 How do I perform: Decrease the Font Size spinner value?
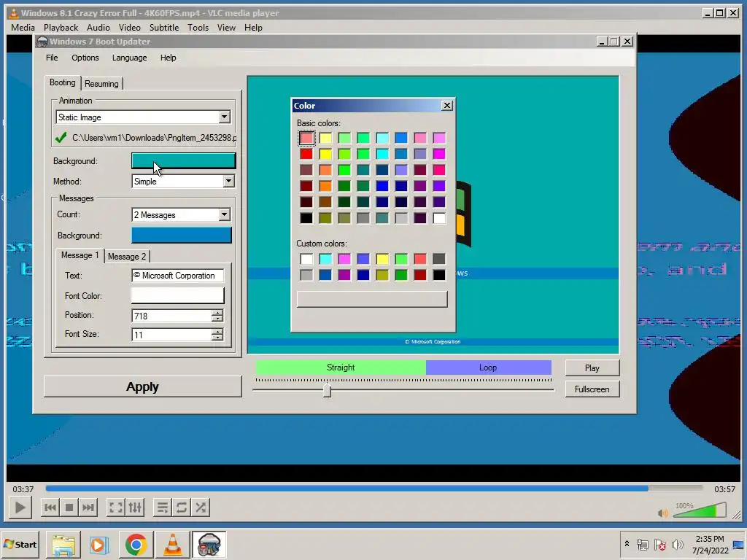point(217,338)
